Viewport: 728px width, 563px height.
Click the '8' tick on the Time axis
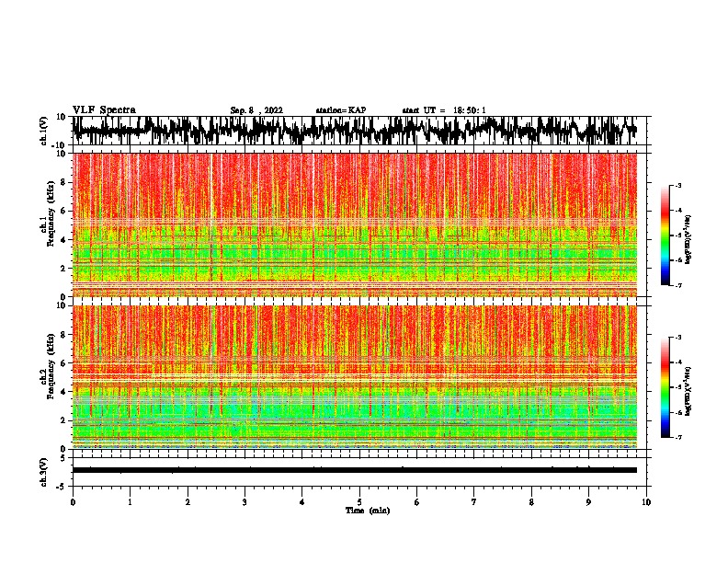[x=531, y=502]
